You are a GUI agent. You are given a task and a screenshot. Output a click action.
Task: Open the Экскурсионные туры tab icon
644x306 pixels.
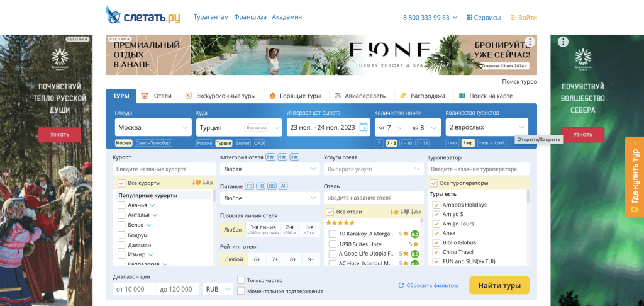189,96
